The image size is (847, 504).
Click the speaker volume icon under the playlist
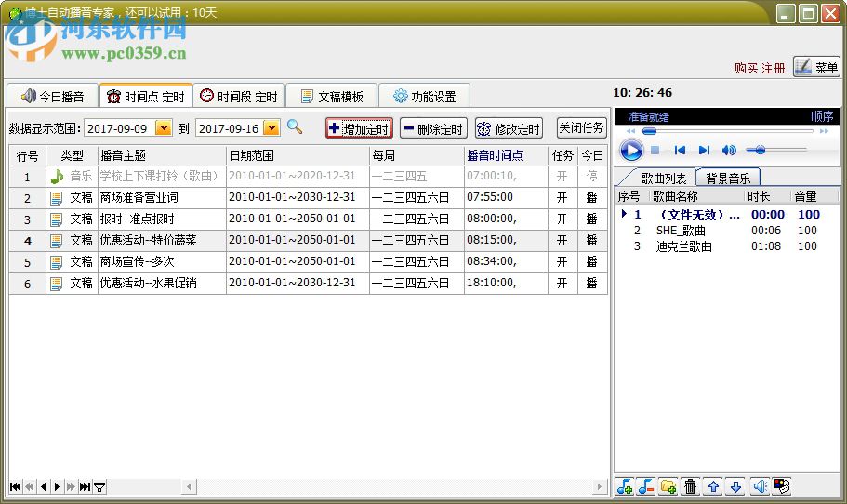[x=760, y=486]
